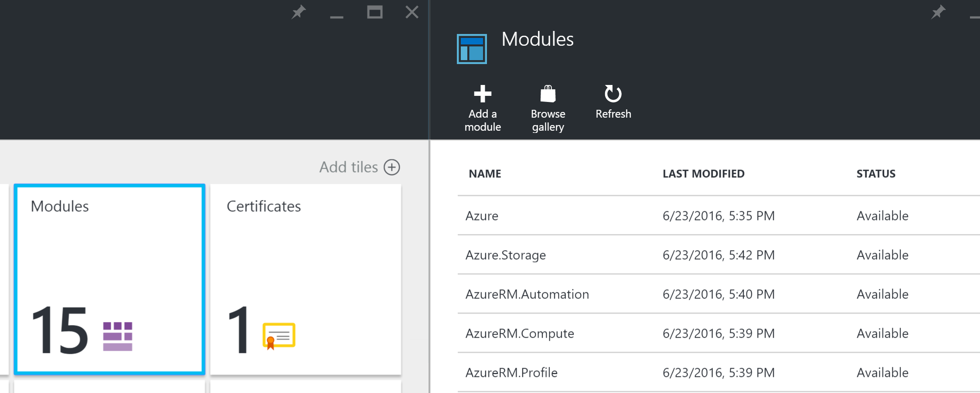Image resolution: width=980 pixels, height=393 pixels.
Task: Click the LAST MODIFIED column header
Action: (x=703, y=173)
